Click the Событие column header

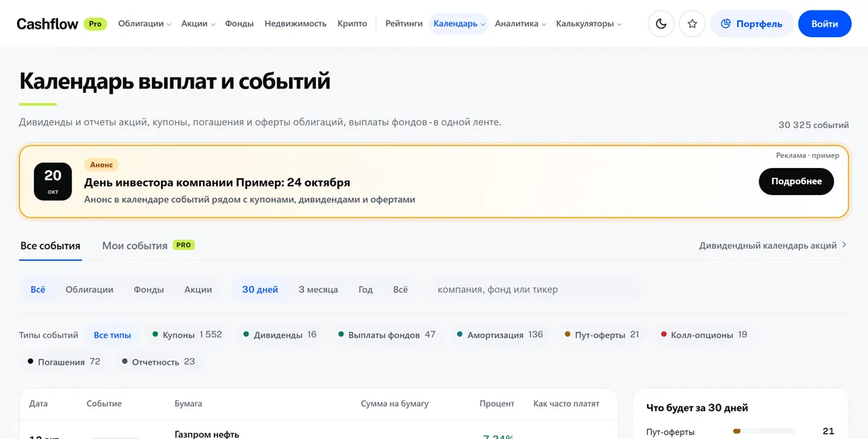point(104,403)
